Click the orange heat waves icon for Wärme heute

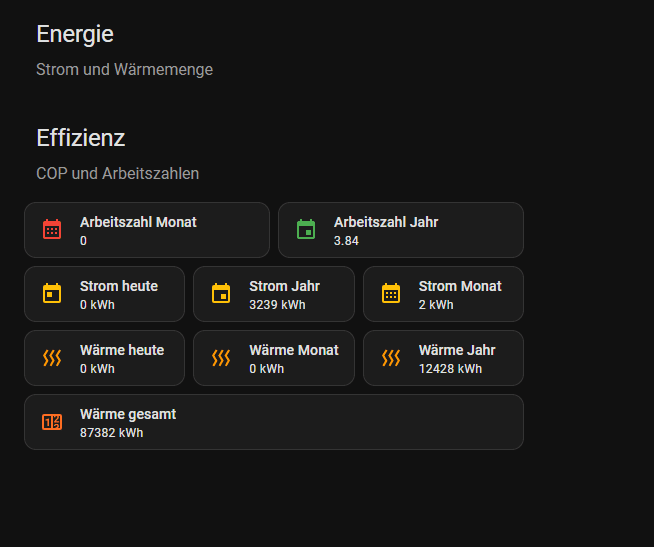(x=52, y=358)
